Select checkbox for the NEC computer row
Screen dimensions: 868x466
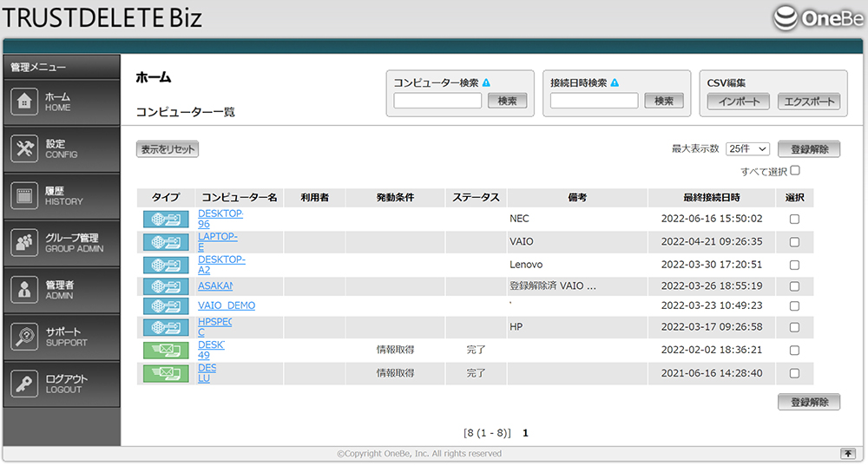pos(794,220)
